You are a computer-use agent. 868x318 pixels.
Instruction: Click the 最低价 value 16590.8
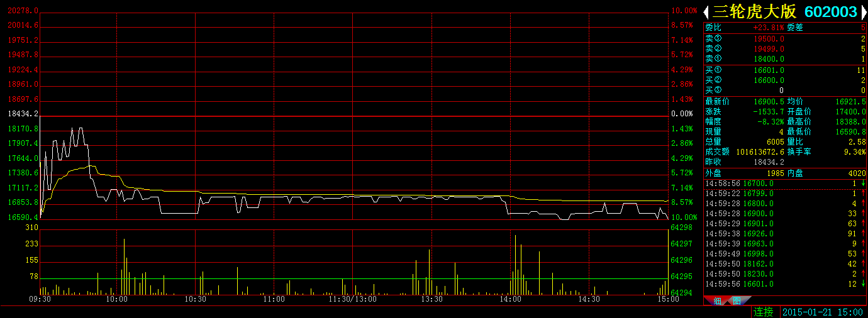(x=850, y=132)
